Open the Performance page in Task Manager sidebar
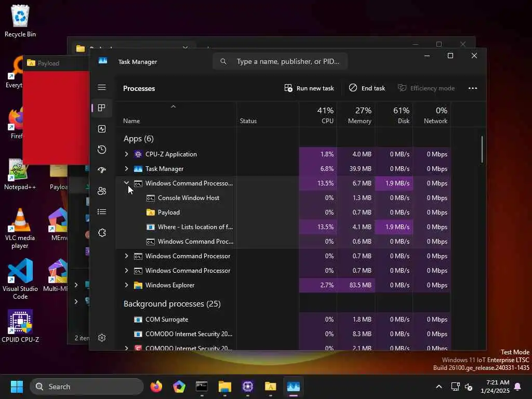This screenshot has width=532, height=399. pos(102,129)
